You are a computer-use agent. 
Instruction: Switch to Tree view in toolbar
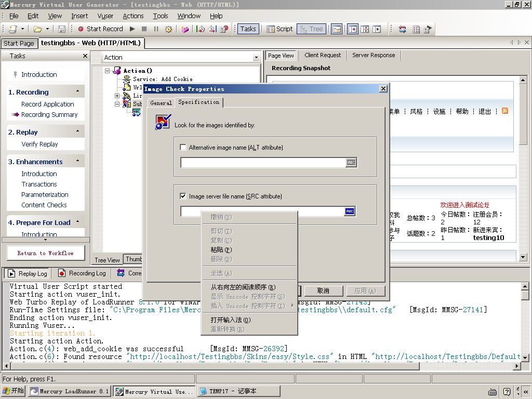pos(312,29)
